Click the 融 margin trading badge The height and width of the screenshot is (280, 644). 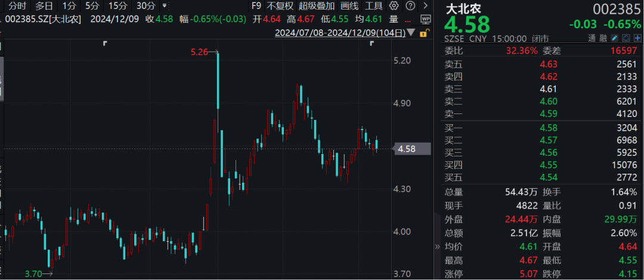pyautogui.click(x=603, y=38)
